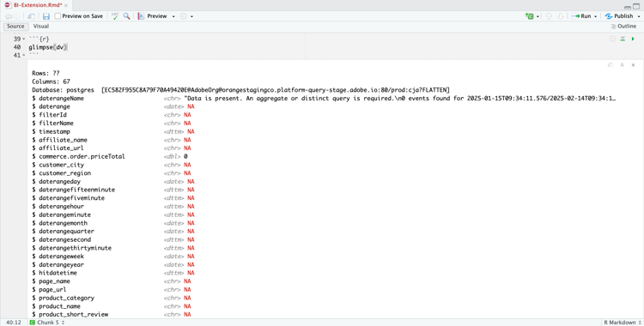Enable the Preview on Save checkbox
The width and height of the screenshot is (644, 326).
(x=58, y=16)
